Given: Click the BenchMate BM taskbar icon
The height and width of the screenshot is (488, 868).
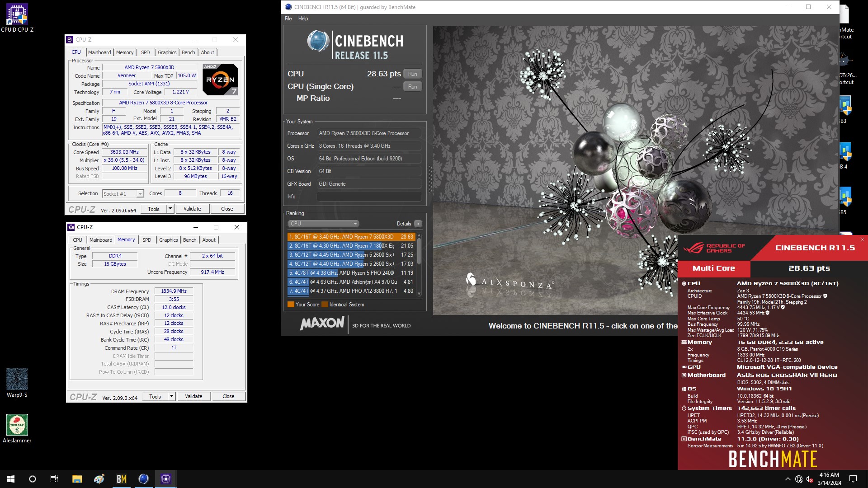Looking at the screenshot, I should 121,479.
